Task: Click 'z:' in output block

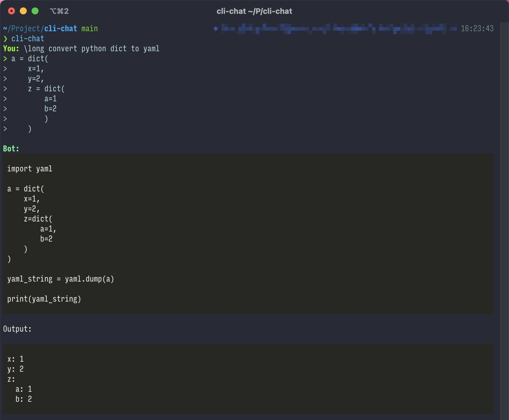Action: click(x=11, y=379)
